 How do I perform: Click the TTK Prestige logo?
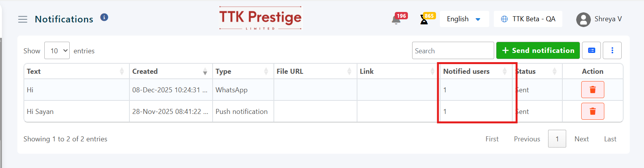pos(260,18)
